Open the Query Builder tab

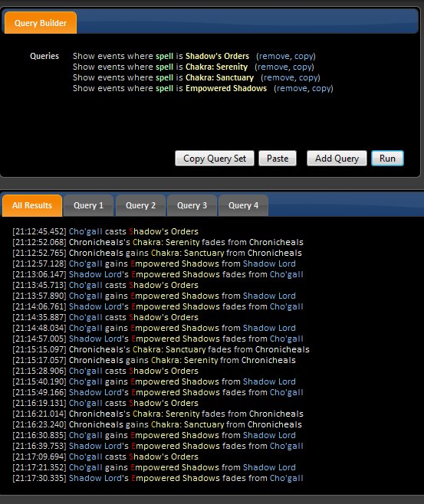click(41, 23)
